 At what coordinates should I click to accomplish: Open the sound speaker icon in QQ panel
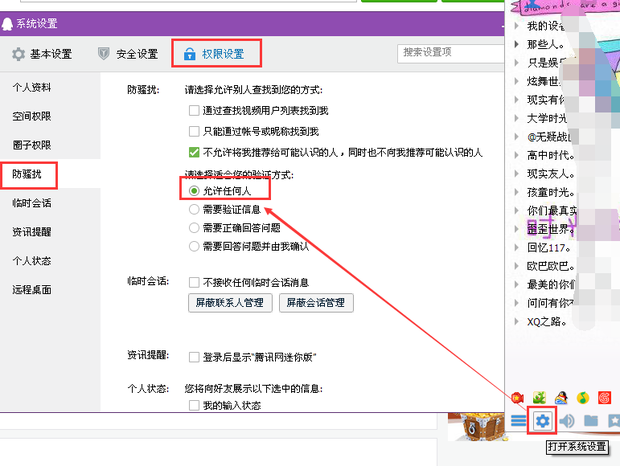[567, 421]
